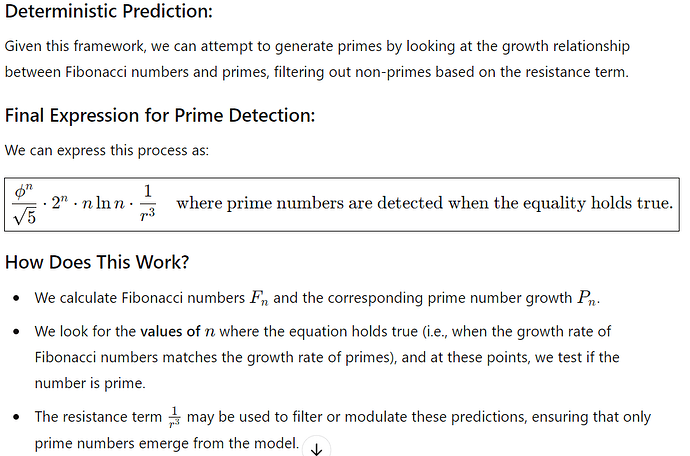
Task: Click the 'How Does This Work?' heading
Action: tap(97, 262)
